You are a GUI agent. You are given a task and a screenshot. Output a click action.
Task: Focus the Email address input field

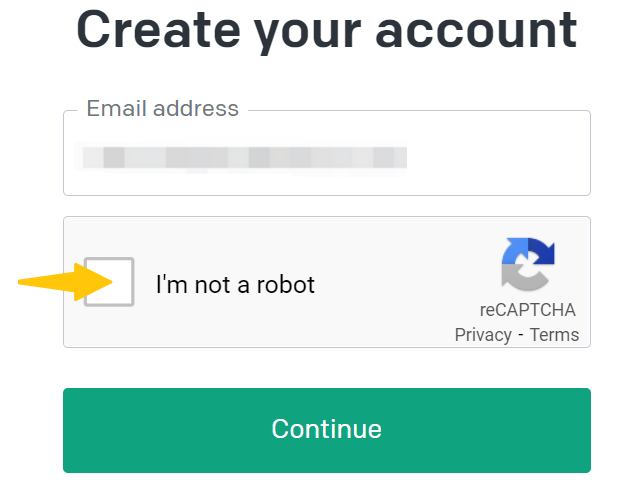point(327,153)
